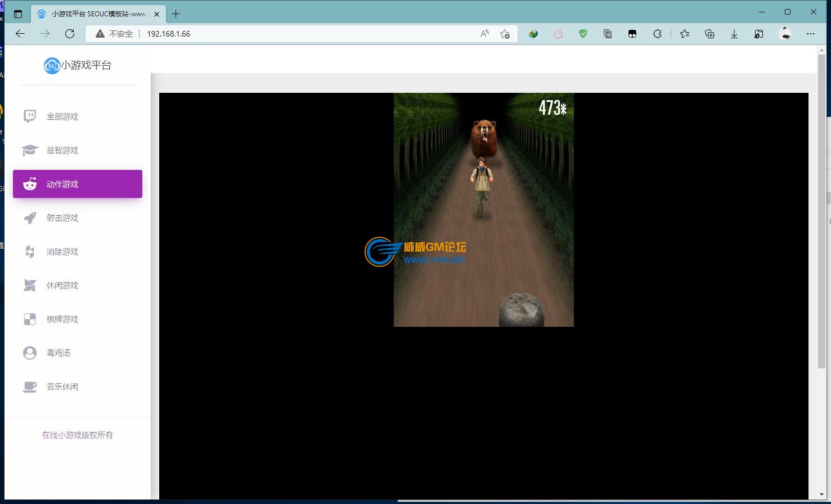Screen dimensions: 831x504
Task: Open the favorites list icon
Action: point(685,34)
